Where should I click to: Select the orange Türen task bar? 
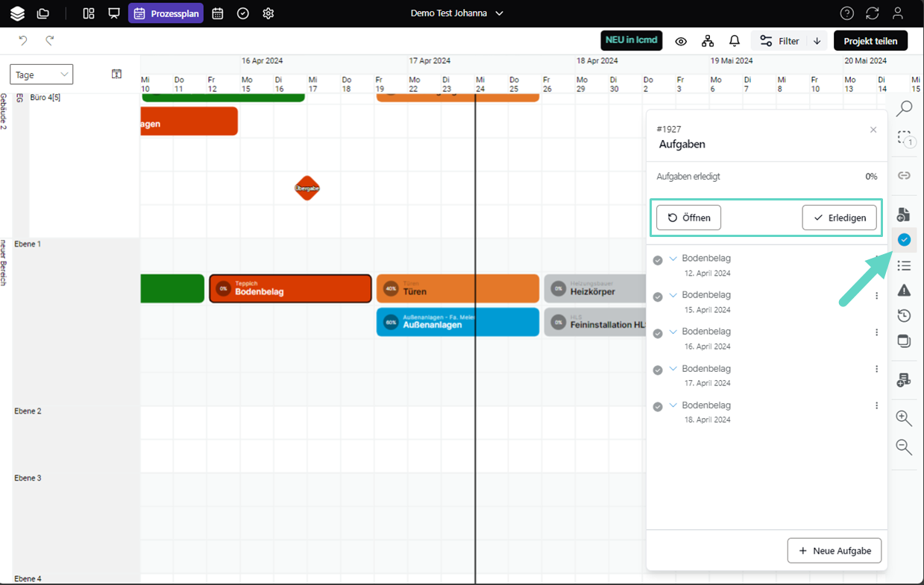[457, 288]
